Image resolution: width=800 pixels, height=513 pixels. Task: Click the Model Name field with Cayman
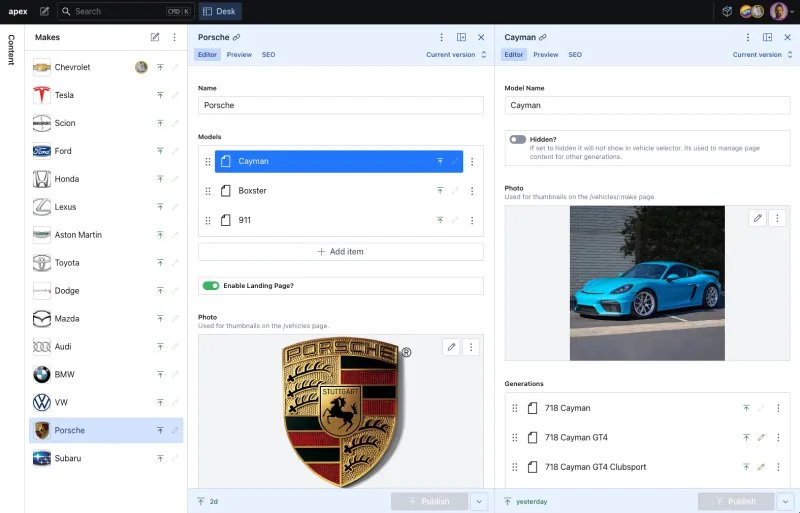[647, 105]
